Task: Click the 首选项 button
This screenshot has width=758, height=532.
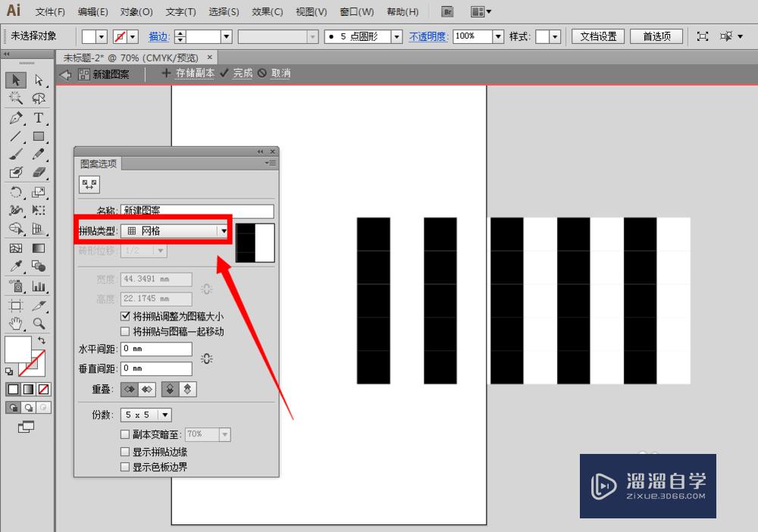Action: pyautogui.click(x=656, y=36)
